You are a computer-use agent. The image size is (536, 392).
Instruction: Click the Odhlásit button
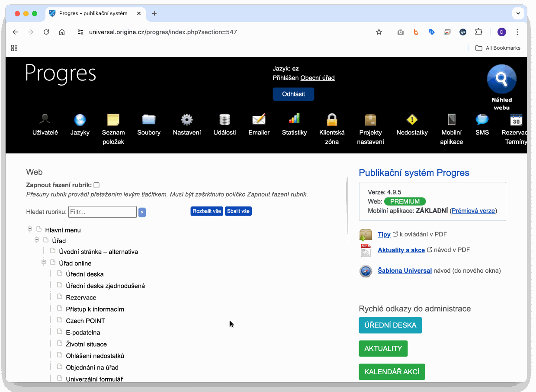coord(293,94)
